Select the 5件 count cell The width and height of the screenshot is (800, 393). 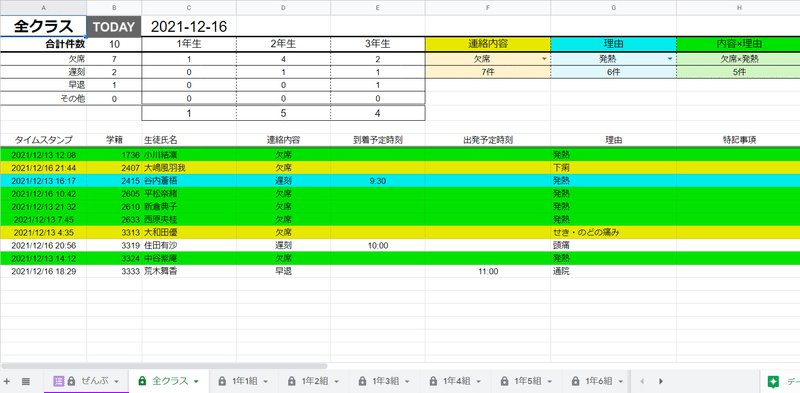click(x=738, y=72)
